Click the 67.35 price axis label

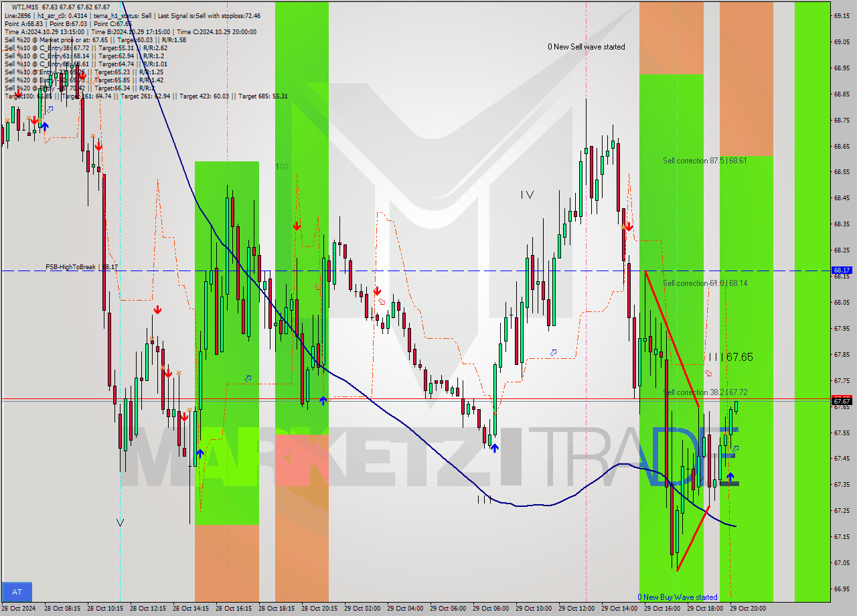click(842, 485)
